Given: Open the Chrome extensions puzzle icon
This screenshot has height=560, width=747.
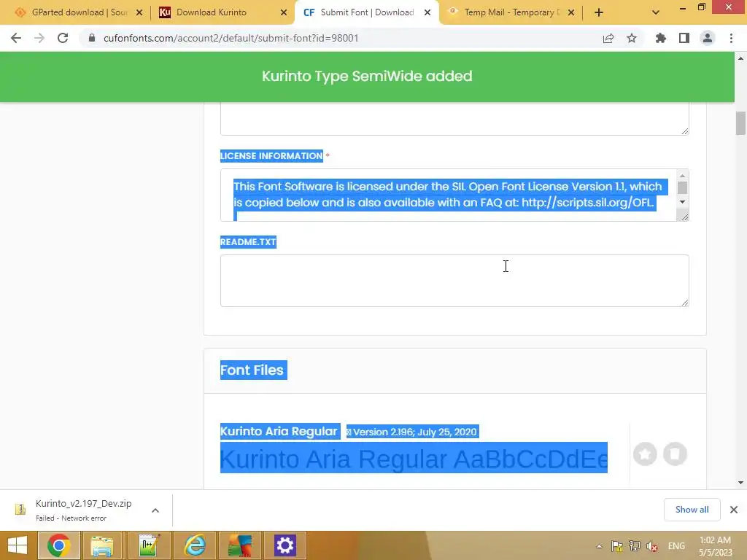Looking at the screenshot, I should coord(661,38).
